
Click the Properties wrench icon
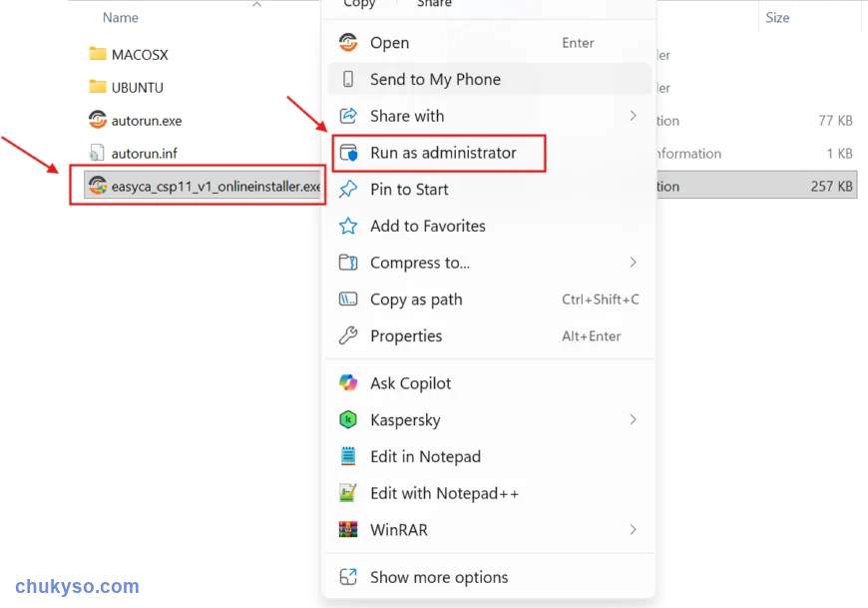[348, 335]
